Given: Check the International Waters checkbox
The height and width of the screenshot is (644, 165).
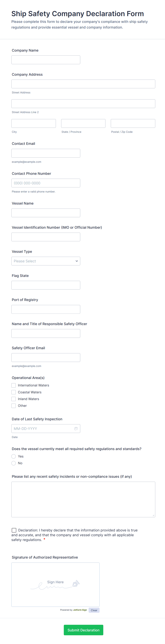Looking at the screenshot, I should pyautogui.click(x=14, y=385).
